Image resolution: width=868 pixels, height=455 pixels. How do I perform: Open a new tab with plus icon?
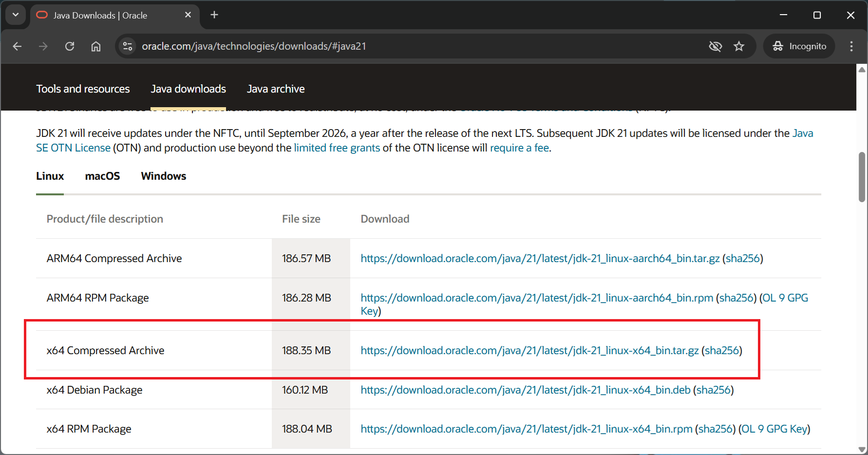pyautogui.click(x=214, y=15)
